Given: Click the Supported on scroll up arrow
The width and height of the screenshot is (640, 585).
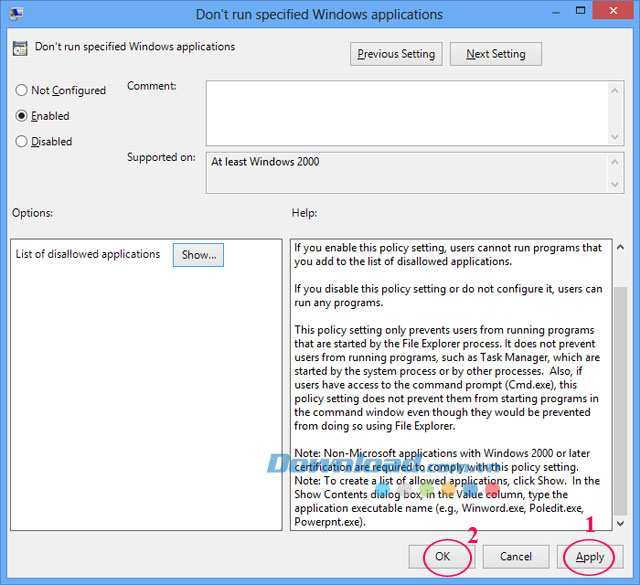Looking at the screenshot, I should [615, 162].
